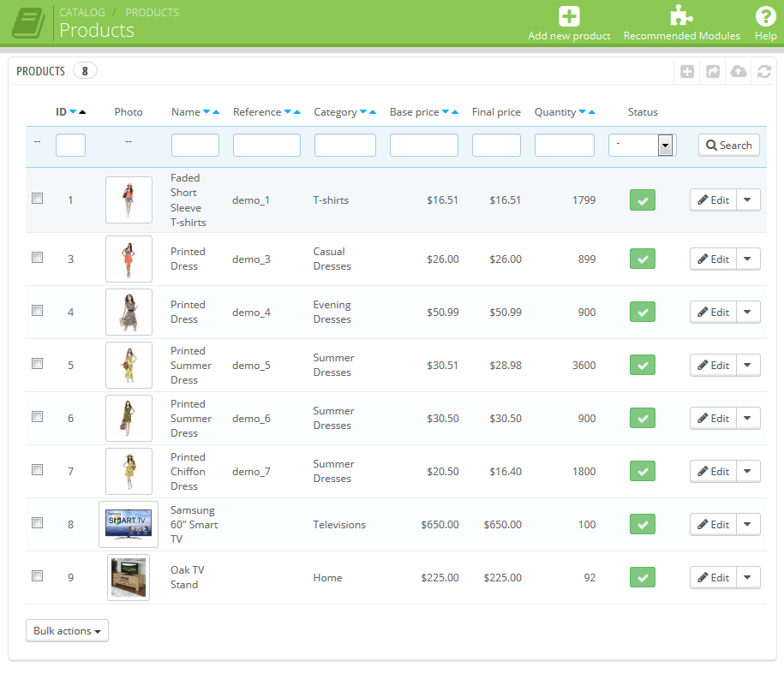The height and width of the screenshot is (673, 784).
Task: Open the Products breadcrumb link
Action: tap(152, 13)
